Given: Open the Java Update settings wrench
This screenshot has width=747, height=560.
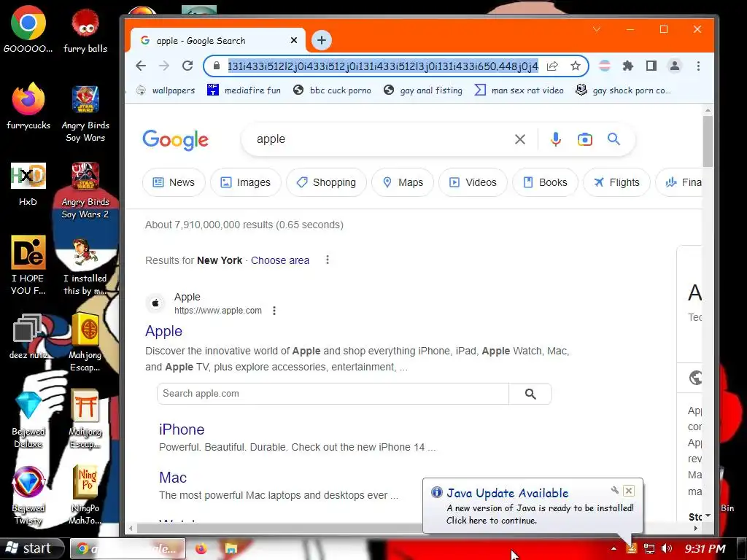Looking at the screenshot, I should [614, 490].
